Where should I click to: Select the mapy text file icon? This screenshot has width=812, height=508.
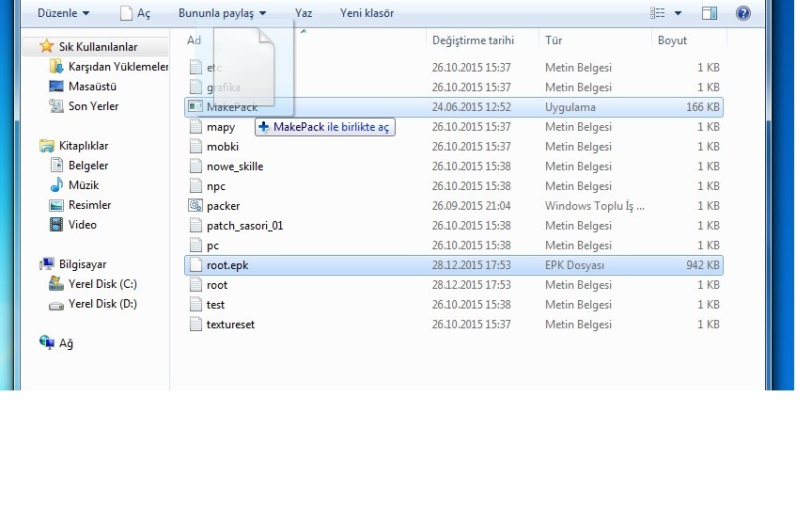pos(195,126)
